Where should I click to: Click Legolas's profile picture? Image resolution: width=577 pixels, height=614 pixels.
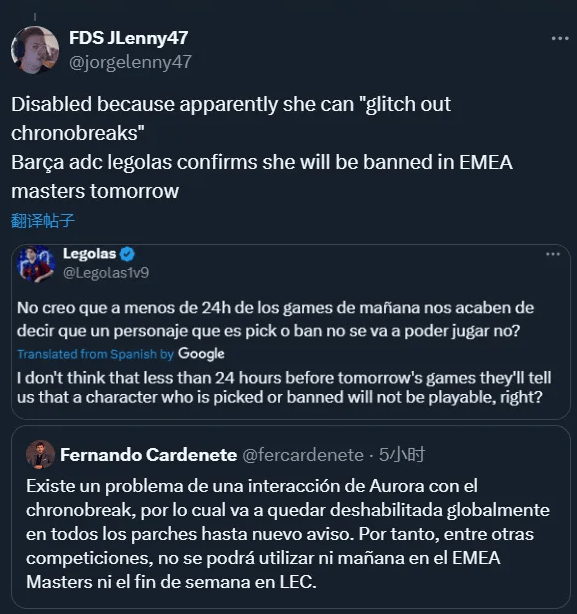pos(36,264)
